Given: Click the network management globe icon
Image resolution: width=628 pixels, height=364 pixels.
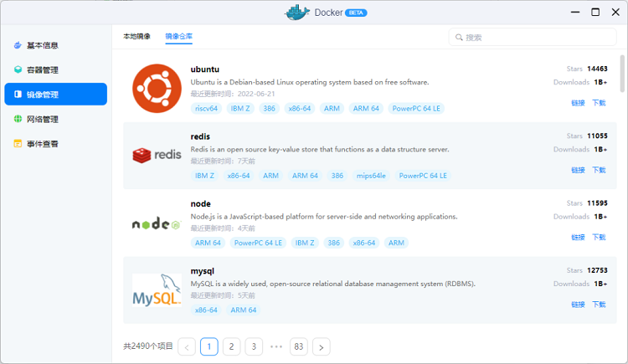Looking at the screenshot, I should (x=18, y=120).
